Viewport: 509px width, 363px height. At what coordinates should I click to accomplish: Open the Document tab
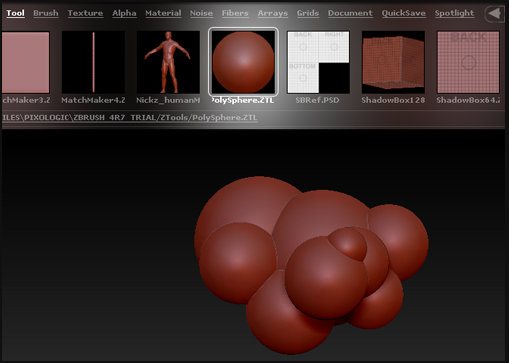(x=350, y=13)
